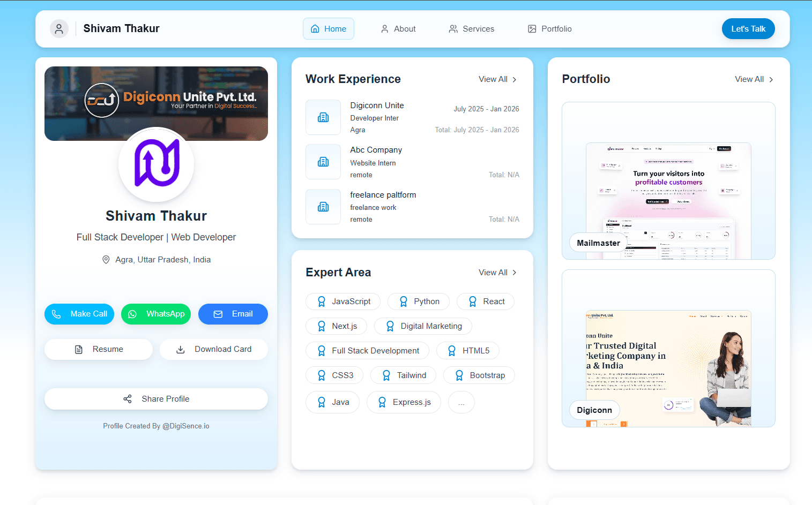Screen dimensions: 812x505
Task: Open the Mailmaster portfolio thumbnail
Action: 668,180
